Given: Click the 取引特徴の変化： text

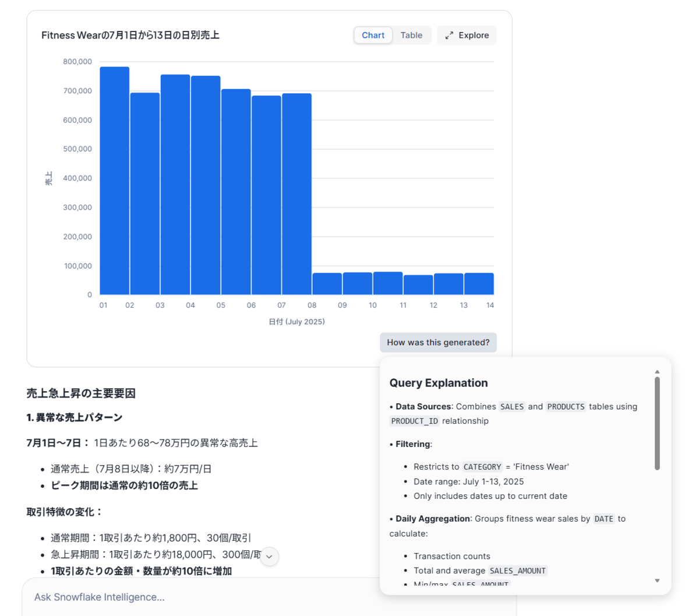Looking at the screenshot, I should (65, 512).
